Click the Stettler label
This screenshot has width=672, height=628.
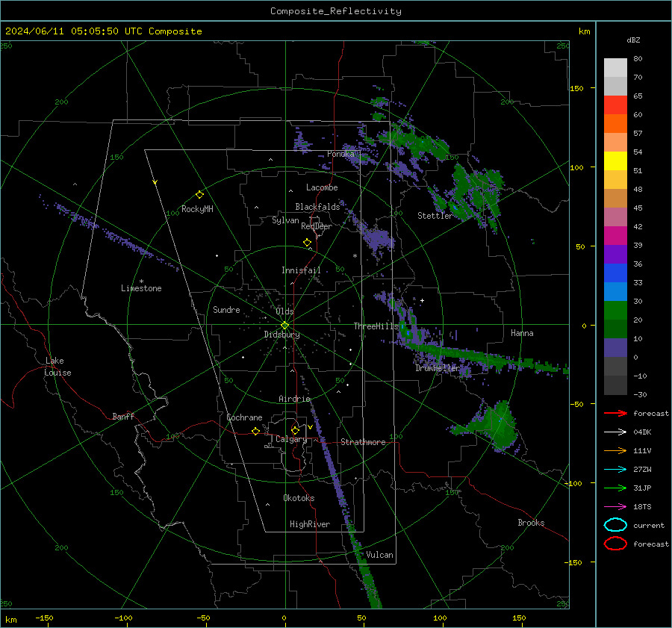click(435, 216)
